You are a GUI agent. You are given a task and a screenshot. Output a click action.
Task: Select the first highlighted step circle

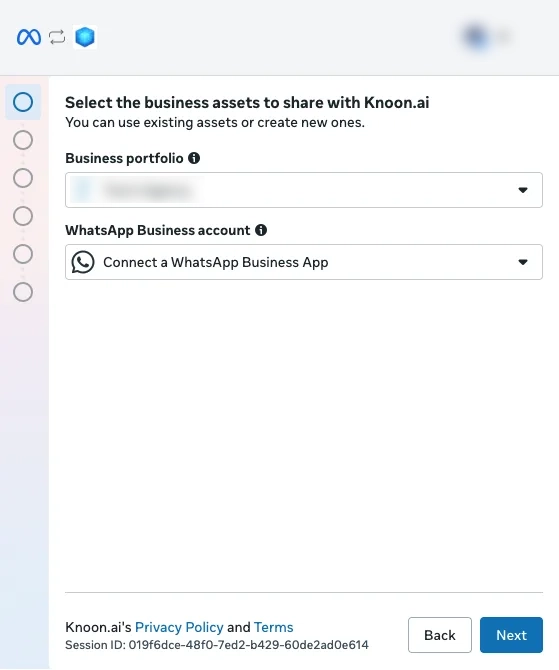click(23, 102)
